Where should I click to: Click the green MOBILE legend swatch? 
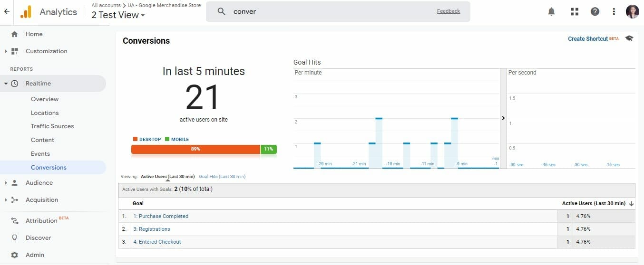tap(167, 140)
